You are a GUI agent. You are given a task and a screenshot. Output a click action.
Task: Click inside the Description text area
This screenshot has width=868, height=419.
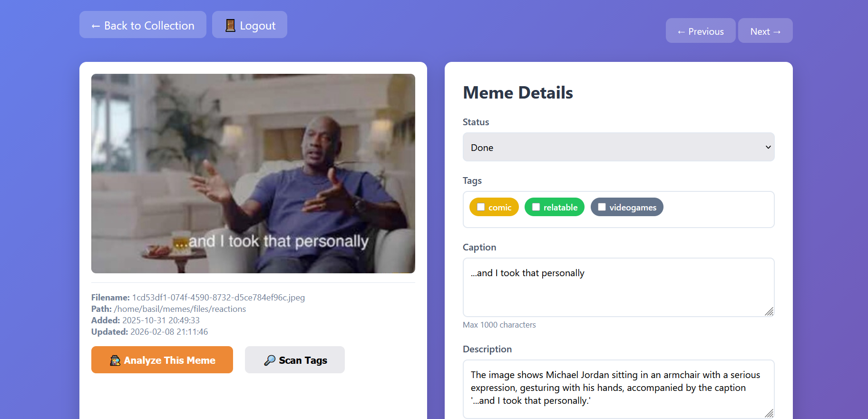point(618,389)
